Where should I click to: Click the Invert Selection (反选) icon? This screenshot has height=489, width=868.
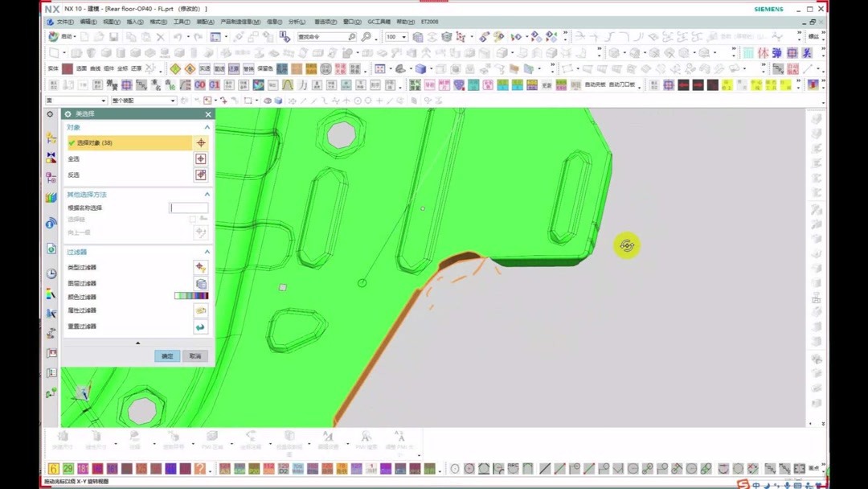pyautogui.click(x=201, y=175)
